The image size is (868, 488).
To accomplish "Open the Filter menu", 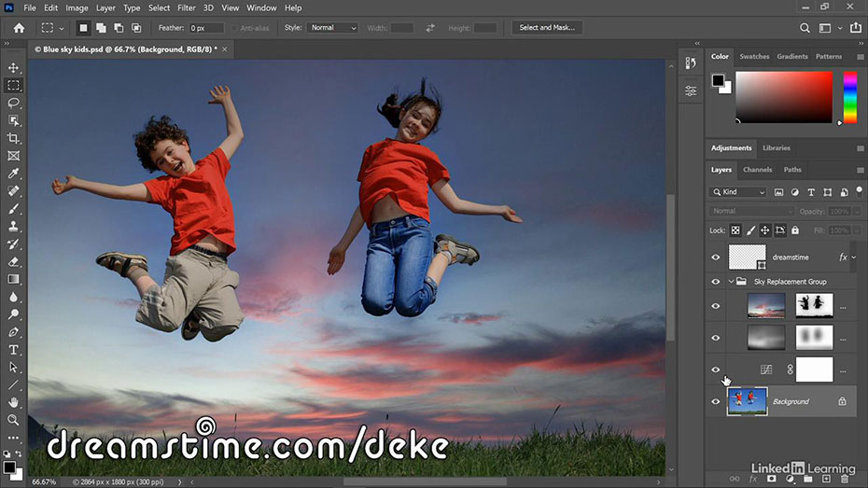I will coord(187,7).
